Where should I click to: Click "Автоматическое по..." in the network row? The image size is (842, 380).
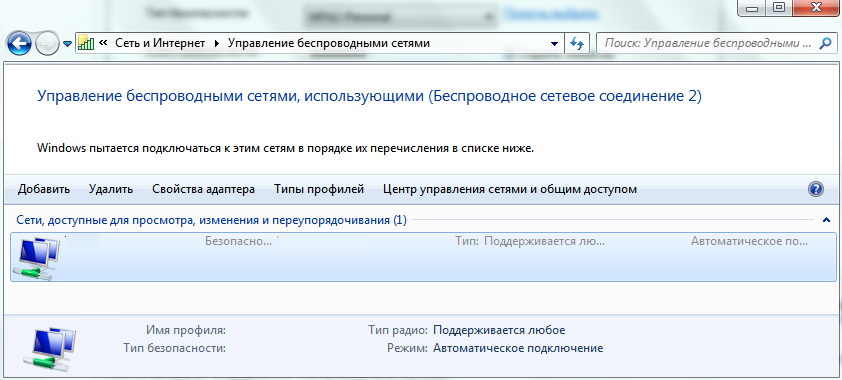[x=749, y=242]
